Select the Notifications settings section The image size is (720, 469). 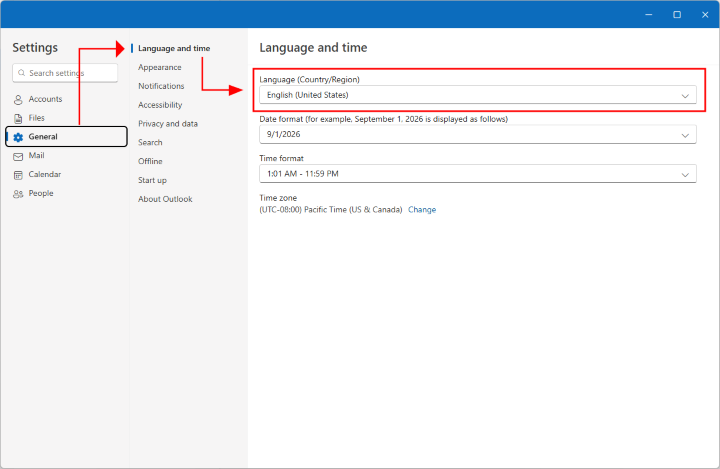click(x=161, y=86)
